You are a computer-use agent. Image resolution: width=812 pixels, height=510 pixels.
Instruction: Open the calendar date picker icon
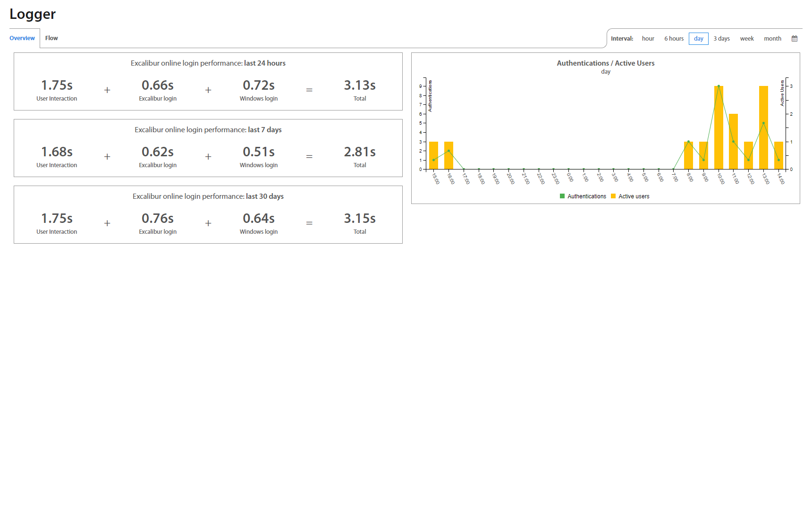pos(795,39)
